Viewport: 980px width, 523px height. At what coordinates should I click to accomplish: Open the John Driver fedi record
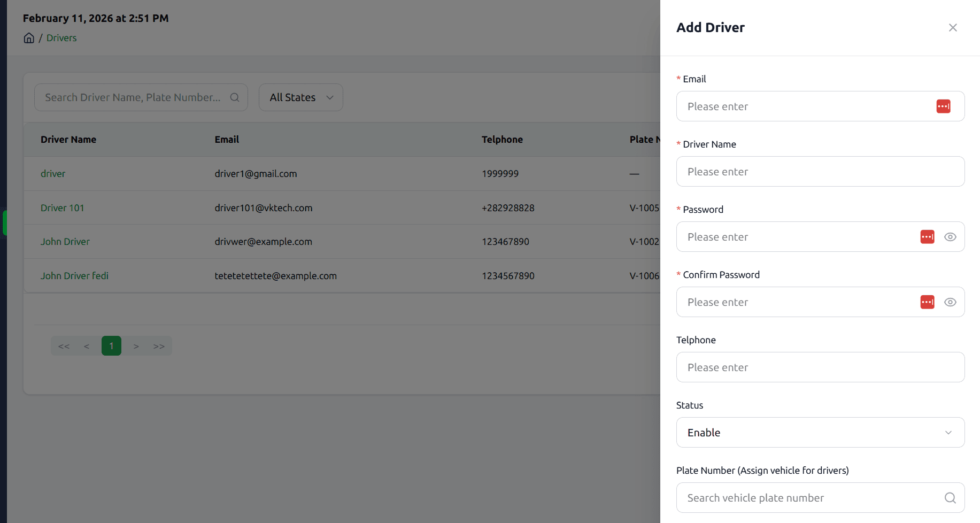pyautogui.click(x=74, y=276)
